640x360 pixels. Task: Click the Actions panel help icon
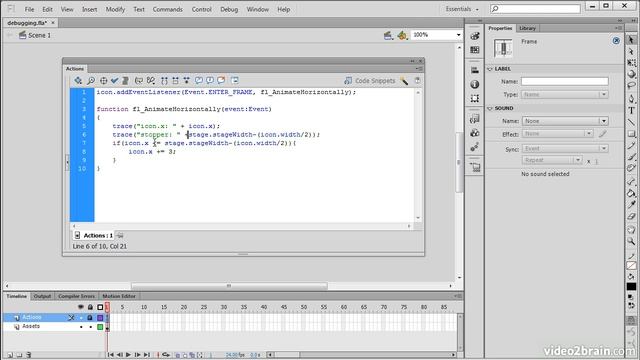pos(417,81)
